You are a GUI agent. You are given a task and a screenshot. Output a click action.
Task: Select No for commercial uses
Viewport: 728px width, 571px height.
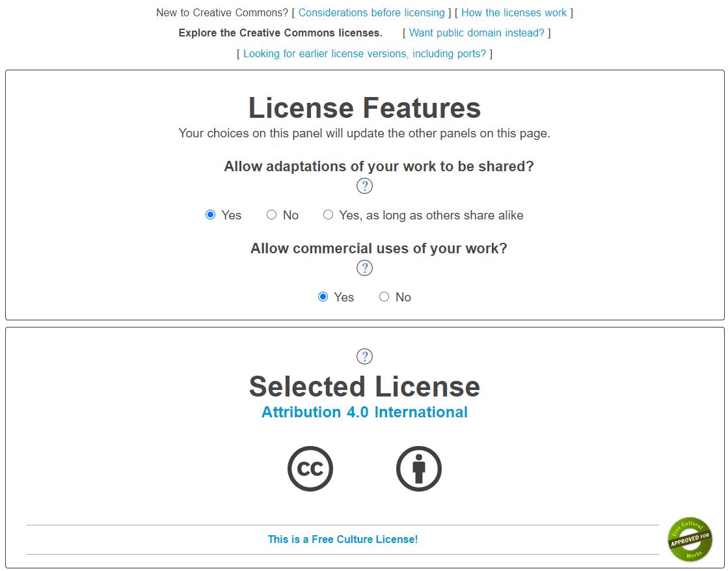pos(384,296)
